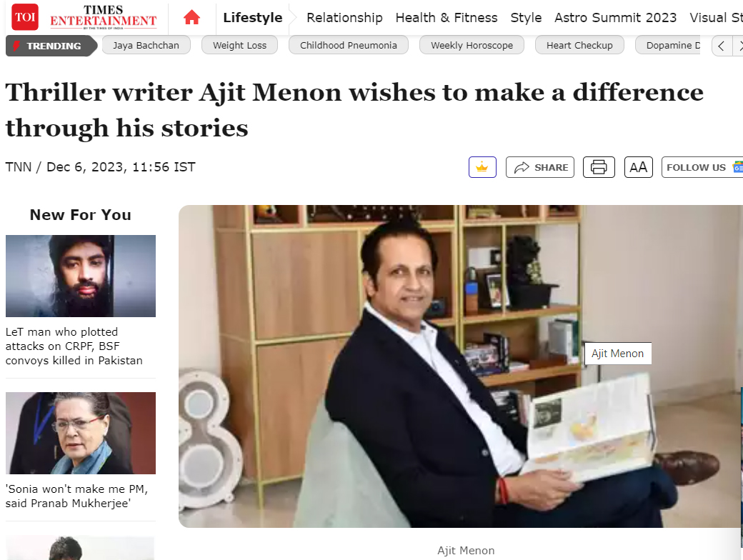Click the FOLLOW US button
This screenshot has width=743, height=560.
pyautogui.click(x=697, y=166)
